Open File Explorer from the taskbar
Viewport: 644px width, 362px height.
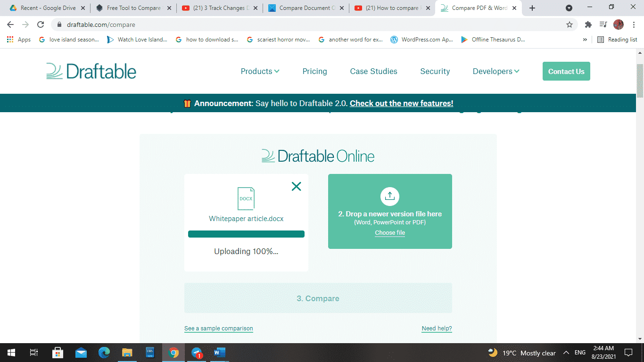tap(127, 352)
